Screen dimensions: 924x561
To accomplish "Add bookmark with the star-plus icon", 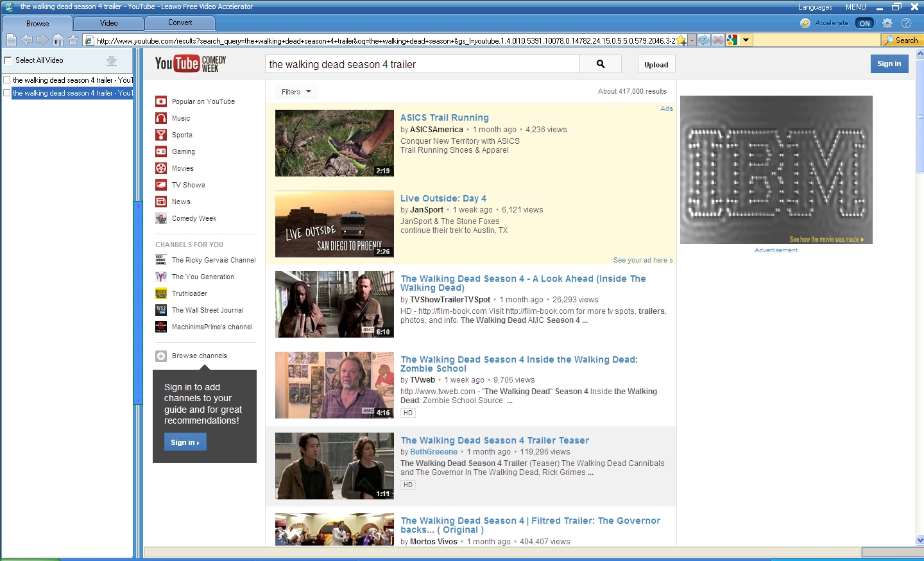I will coord(681,40).
